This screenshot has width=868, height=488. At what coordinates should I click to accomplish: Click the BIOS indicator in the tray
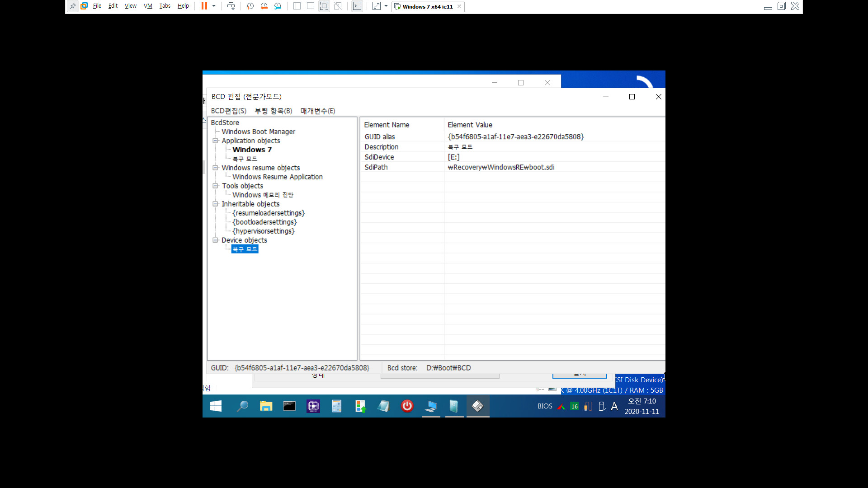[545, 406]
